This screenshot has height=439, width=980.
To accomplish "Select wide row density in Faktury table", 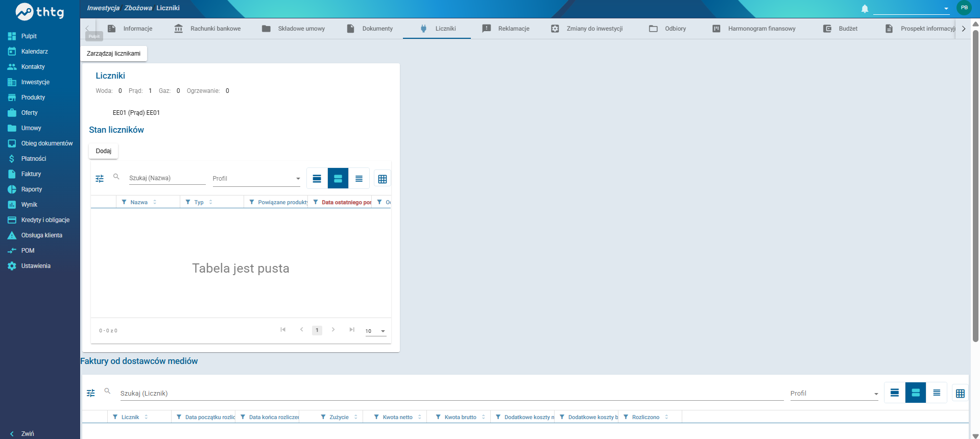I will point(895,393).
